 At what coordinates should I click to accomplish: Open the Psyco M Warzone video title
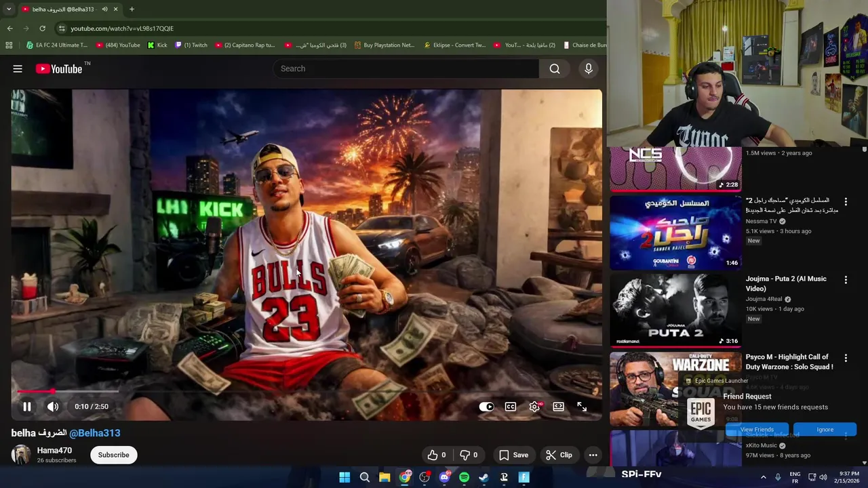coord(789,361)
